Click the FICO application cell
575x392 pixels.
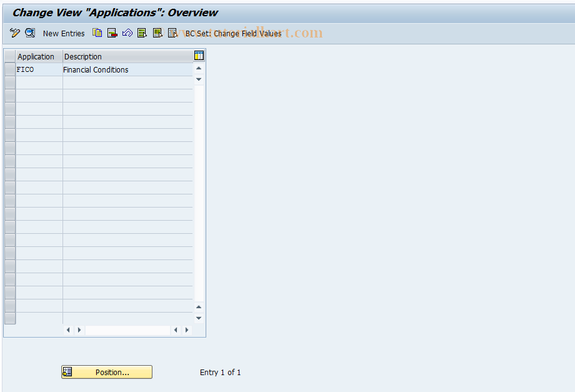pos(39,69)
